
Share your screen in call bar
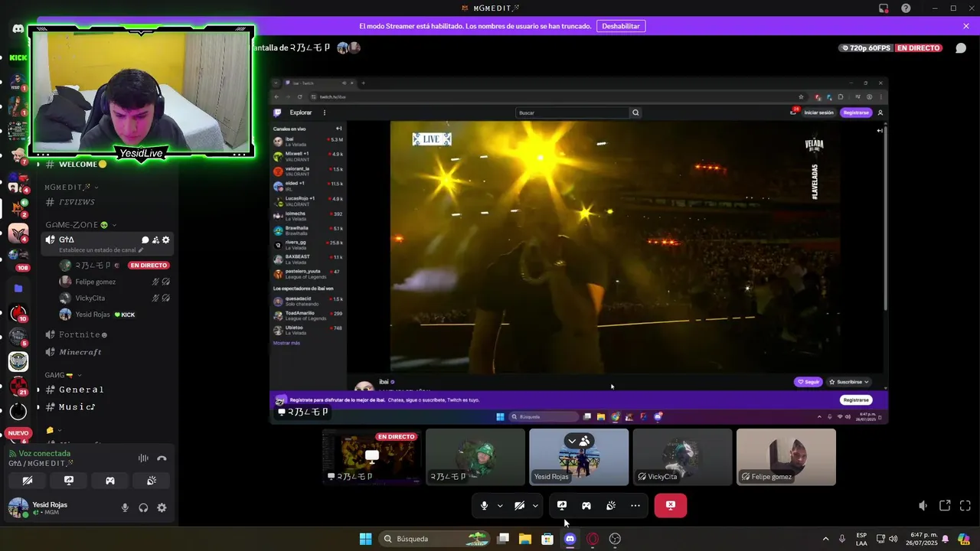click(562, 506)
